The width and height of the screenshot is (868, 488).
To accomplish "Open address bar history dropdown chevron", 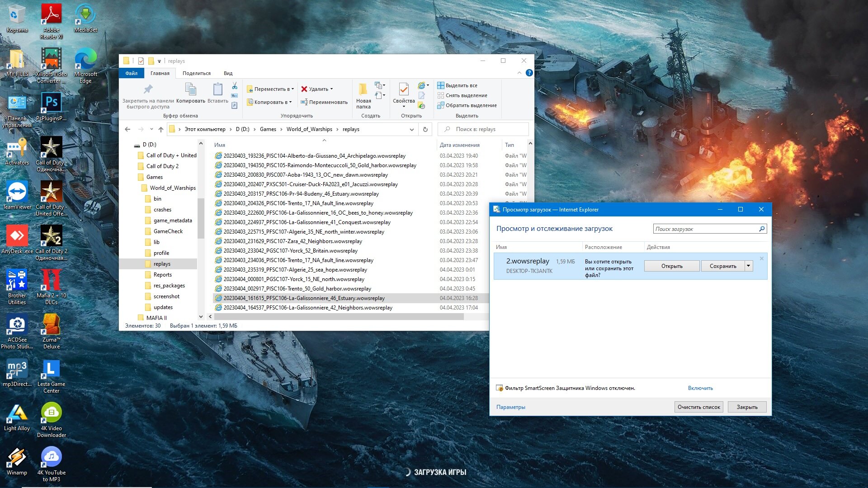I will point(411,129).
